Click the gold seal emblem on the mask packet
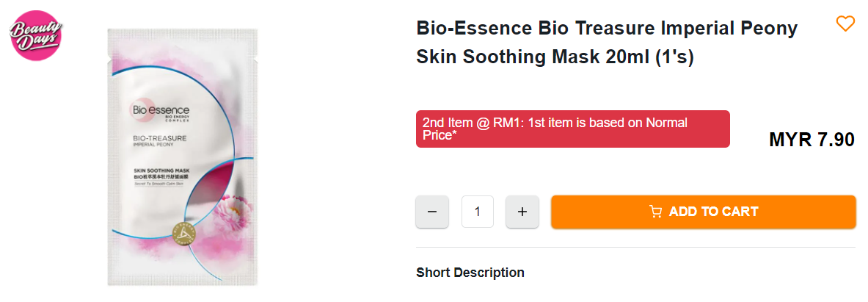Image resolution: width=868 pixels, height=302 pixels. click(182, 234)
